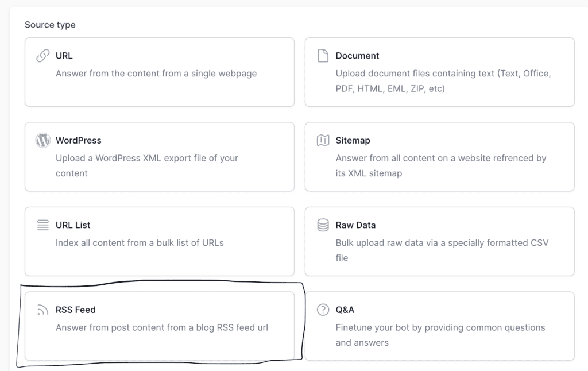588x371 pixels.
Task: Click the RSS Feed signal icon
Action: (42, 310)
